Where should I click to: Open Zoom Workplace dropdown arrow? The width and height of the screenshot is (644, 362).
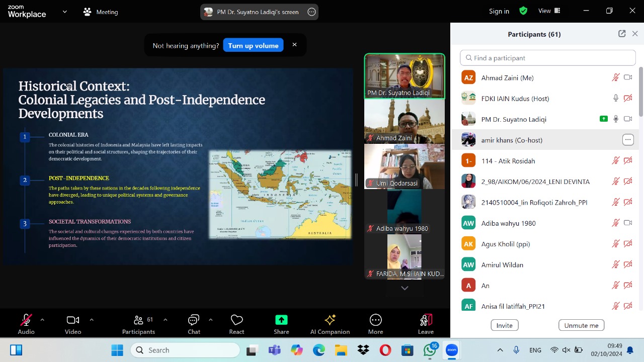click(x=64, y=11)
